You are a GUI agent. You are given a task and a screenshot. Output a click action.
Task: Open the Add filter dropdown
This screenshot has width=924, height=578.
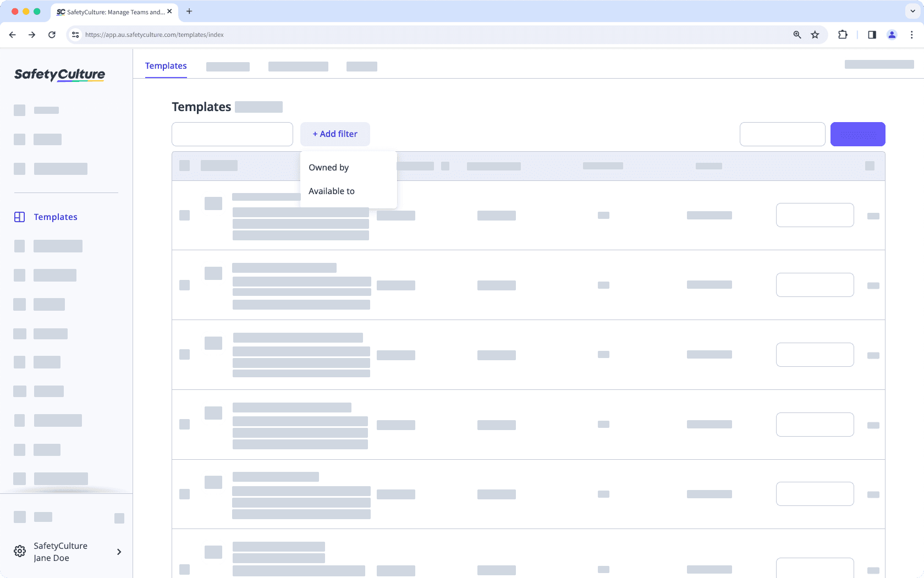pos(335,134)
